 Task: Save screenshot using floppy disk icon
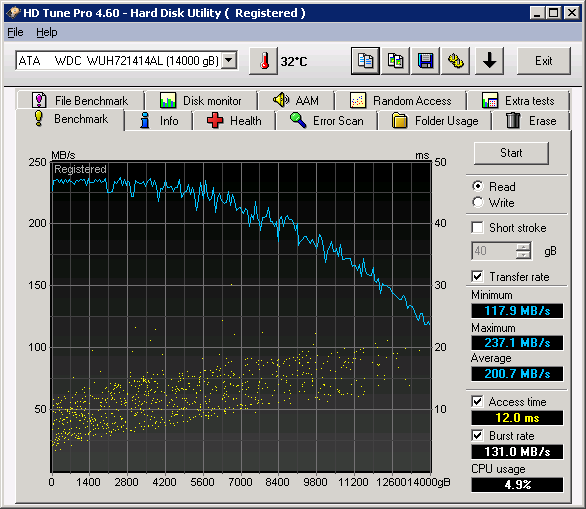pyautogui.click(x=425, y=61)
